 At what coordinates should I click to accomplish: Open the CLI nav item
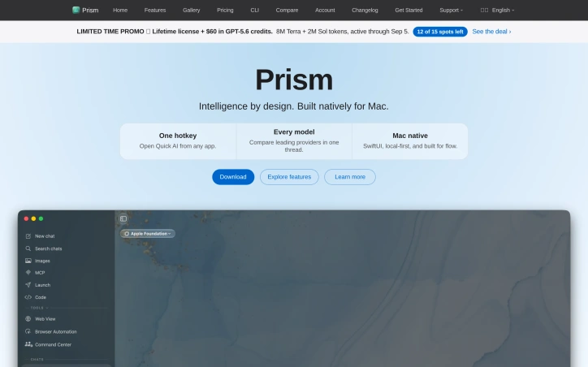pyautogui.click(x=255, y=10)
